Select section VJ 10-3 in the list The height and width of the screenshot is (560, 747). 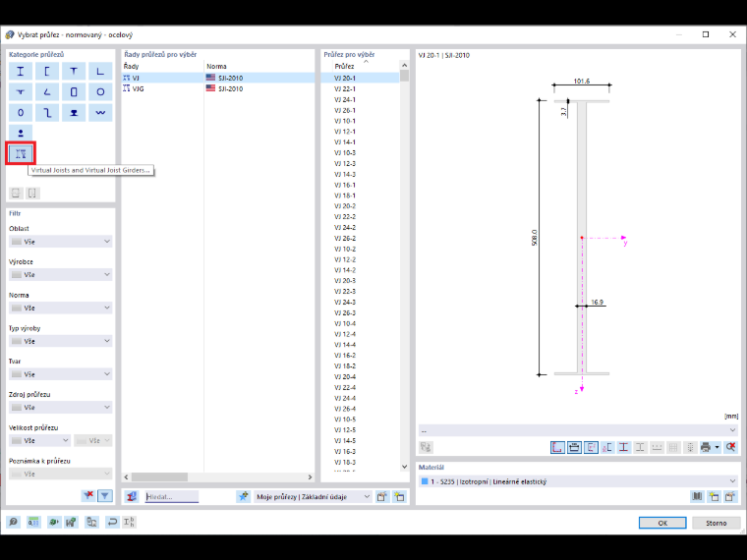344,153
